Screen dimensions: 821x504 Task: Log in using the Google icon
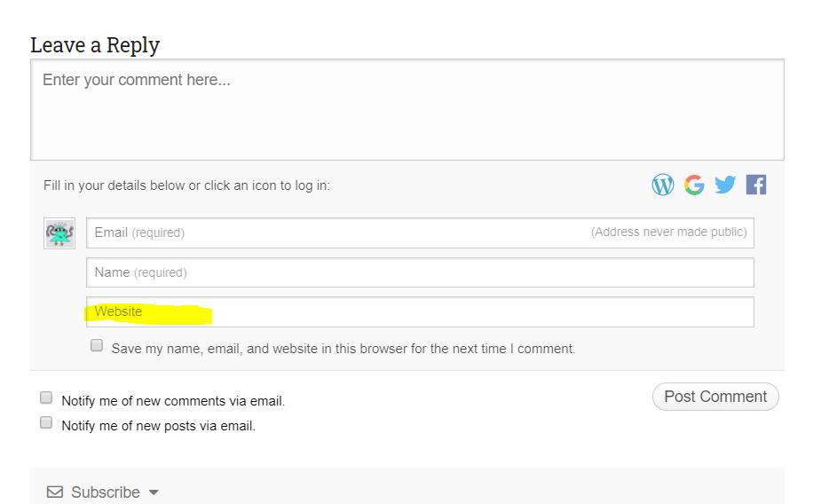[694, 185]
